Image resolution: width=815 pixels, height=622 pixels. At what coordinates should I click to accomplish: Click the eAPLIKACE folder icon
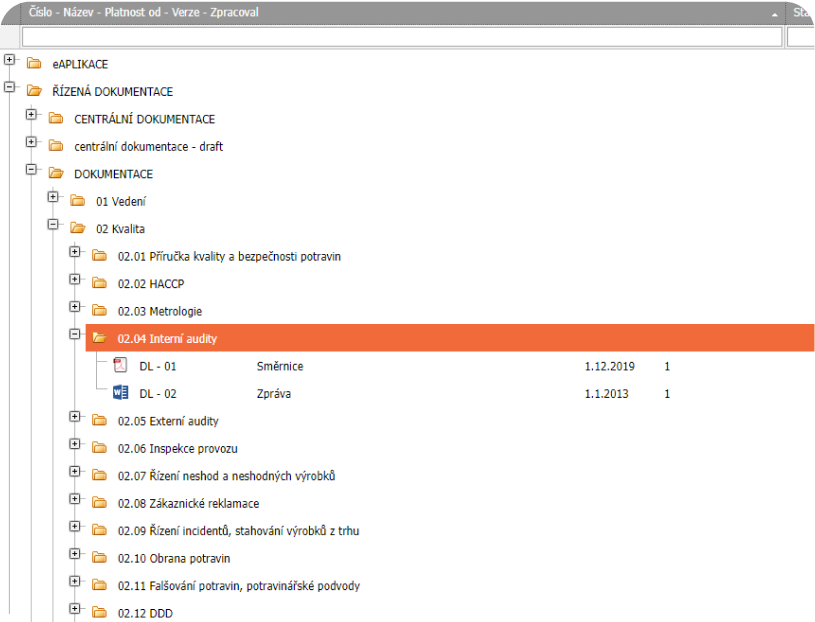[34, 64]
